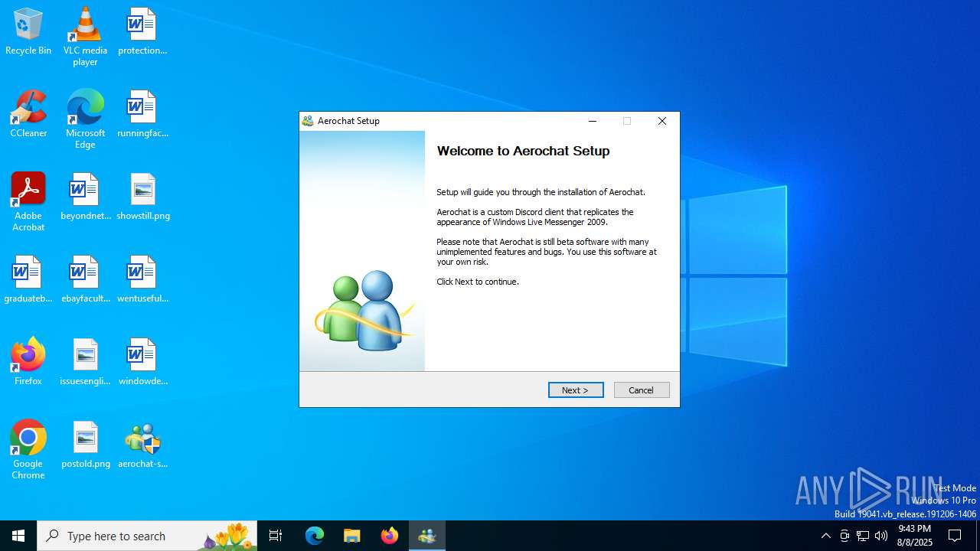This screenshot has height=551, width=980.
Task: Select the runningfac Word document icon
Action: tap(142, 115)
